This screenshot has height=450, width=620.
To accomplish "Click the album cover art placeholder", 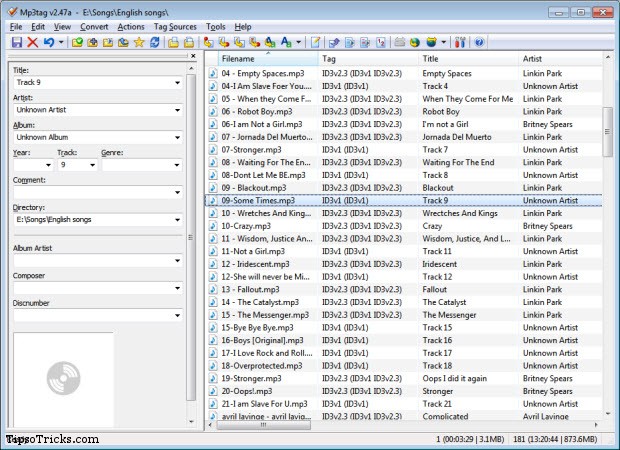I will pyautogui.click(x=64, y=379).
